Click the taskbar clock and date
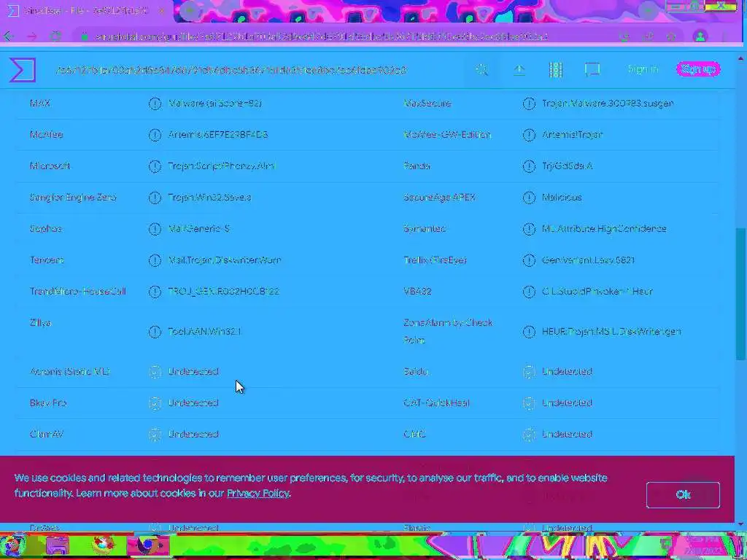Screen dimensions: 747x560 (x=704, y=545)
